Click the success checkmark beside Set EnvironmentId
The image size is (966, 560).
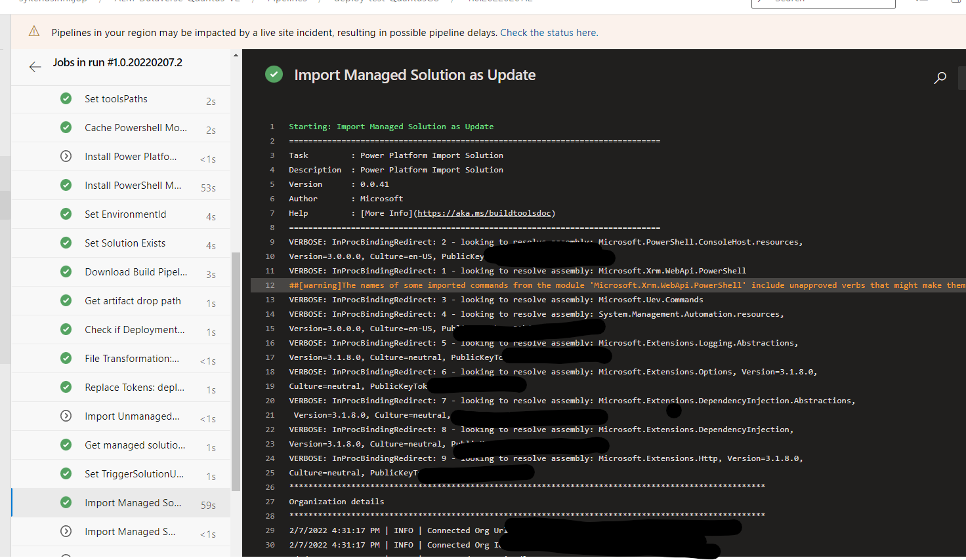pyautogui.click(x=66, y=214)
